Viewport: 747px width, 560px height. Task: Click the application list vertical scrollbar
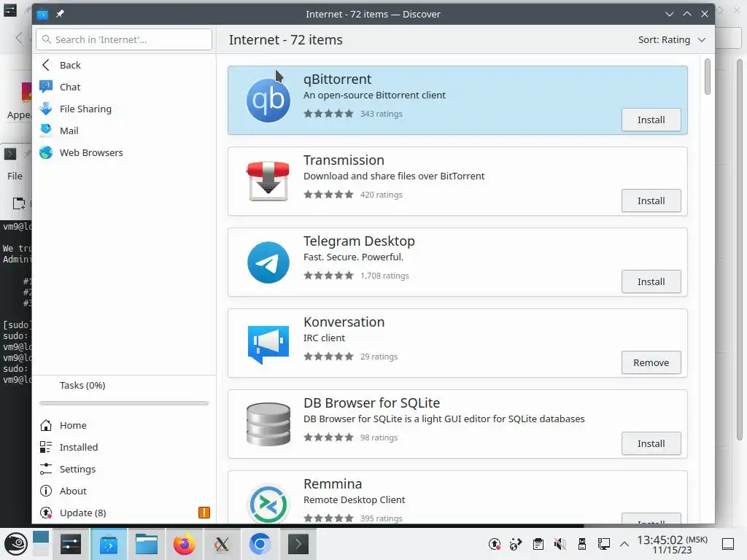point(708,77)
